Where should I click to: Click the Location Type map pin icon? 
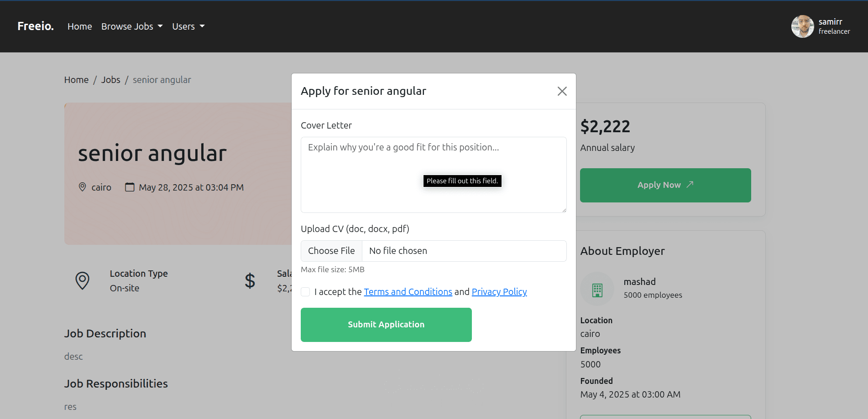click(83, 280)
